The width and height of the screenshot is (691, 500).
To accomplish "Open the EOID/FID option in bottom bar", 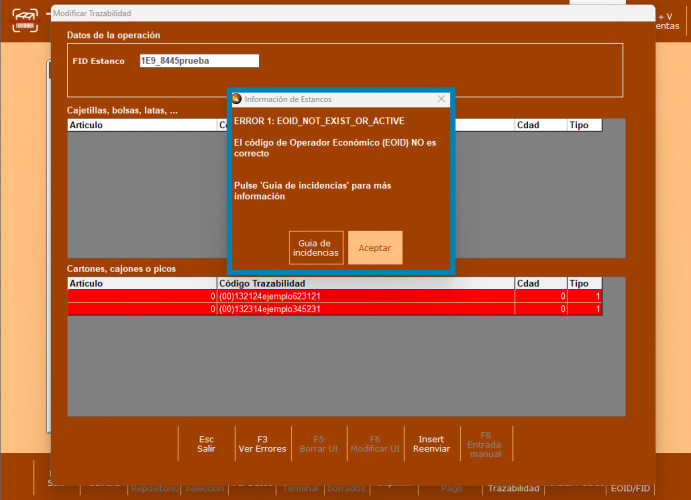I will tap(630, 489).
